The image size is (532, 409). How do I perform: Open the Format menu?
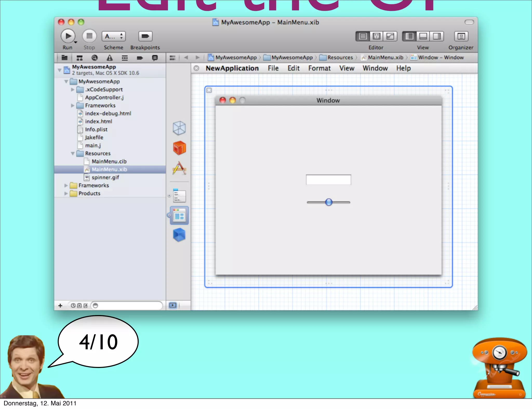tap(319, 68)
